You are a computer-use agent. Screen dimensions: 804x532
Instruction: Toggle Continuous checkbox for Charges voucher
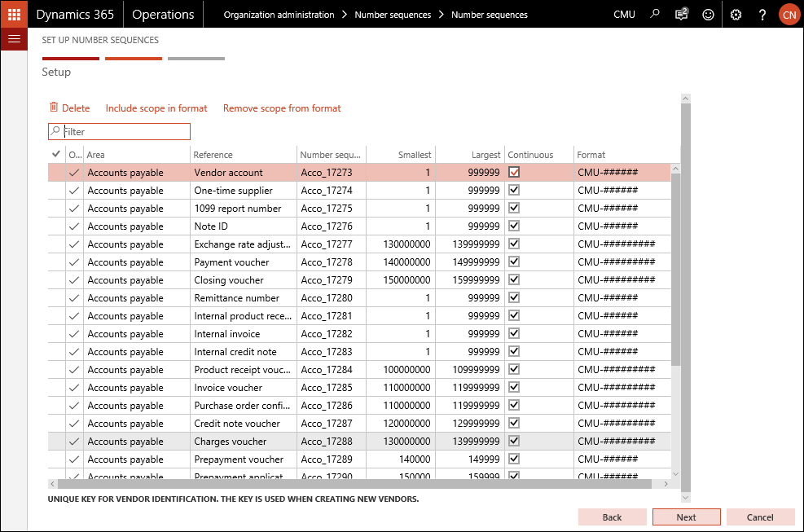(x=514, y=442)
